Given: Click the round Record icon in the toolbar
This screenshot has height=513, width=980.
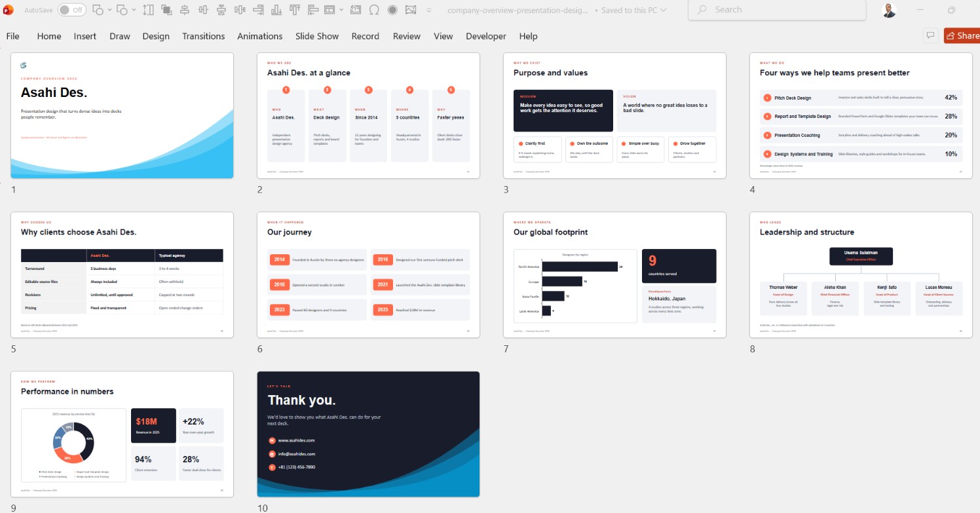Looking at the screenshot, I should [392, 10].
